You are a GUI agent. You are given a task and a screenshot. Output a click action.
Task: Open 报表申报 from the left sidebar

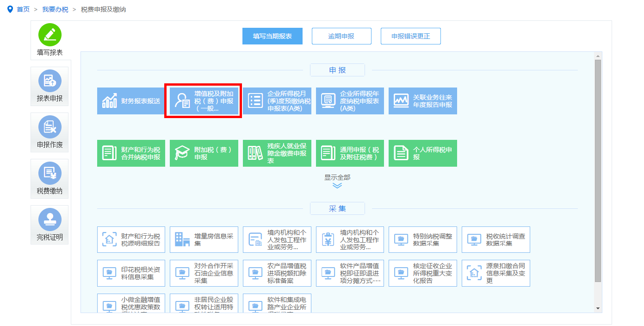[50, 86]
